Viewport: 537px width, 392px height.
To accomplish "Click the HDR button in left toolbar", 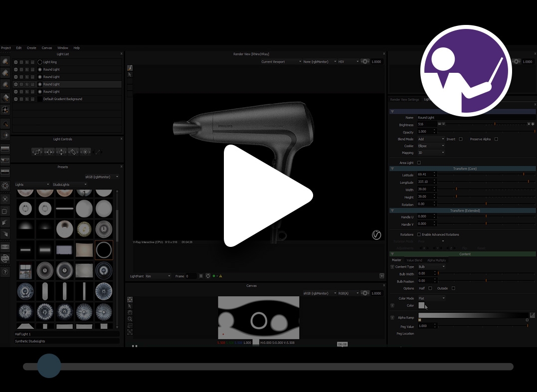I will pos(5,247).
